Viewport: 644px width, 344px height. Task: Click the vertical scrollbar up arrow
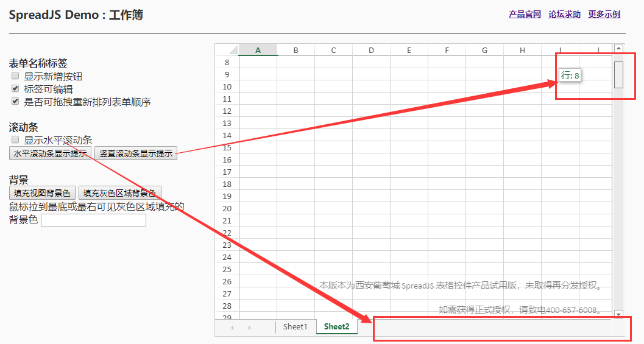[618, 48]
